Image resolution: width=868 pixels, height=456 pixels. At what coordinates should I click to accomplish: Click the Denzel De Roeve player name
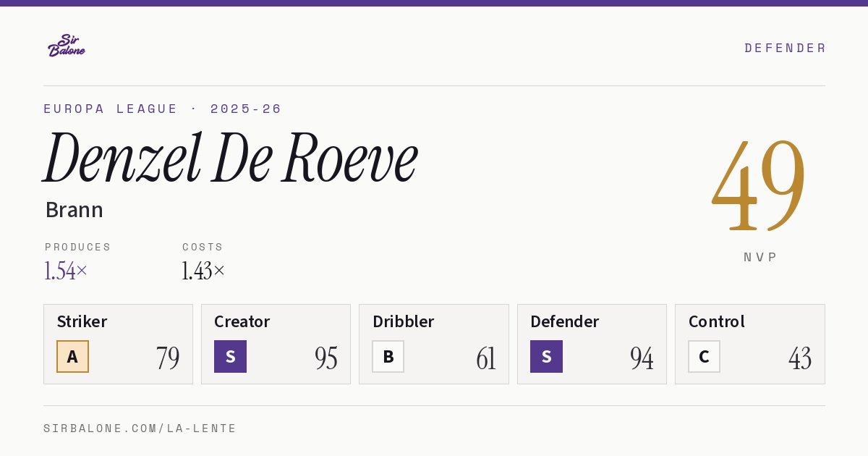coord(231,159)
